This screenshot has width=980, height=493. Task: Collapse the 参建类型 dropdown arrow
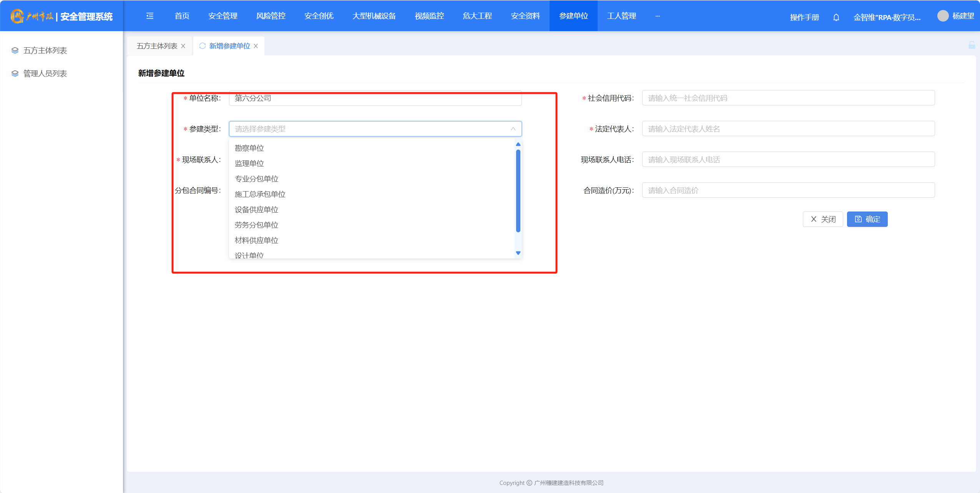(x=513, y=129)
